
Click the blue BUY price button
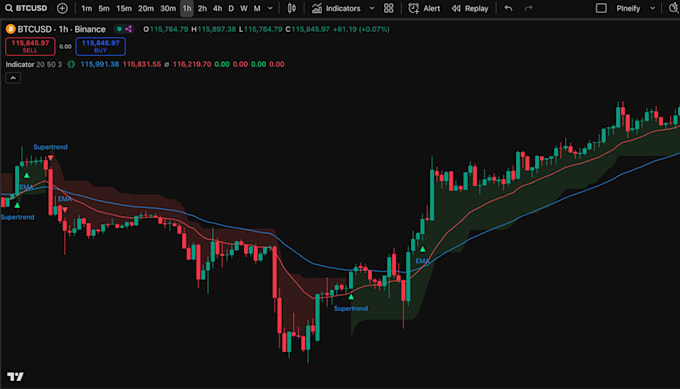tap(101, 46)
